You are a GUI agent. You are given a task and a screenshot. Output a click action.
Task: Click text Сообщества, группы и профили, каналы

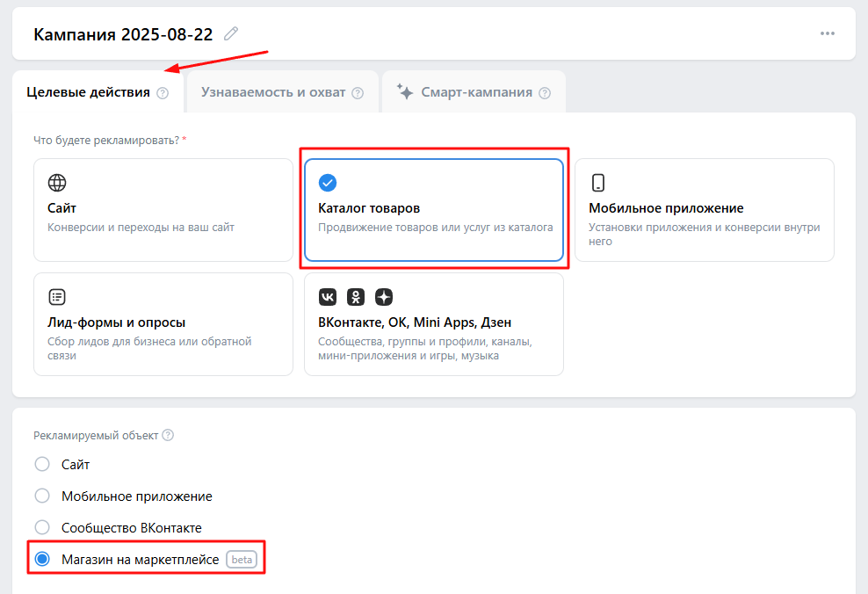424,342
